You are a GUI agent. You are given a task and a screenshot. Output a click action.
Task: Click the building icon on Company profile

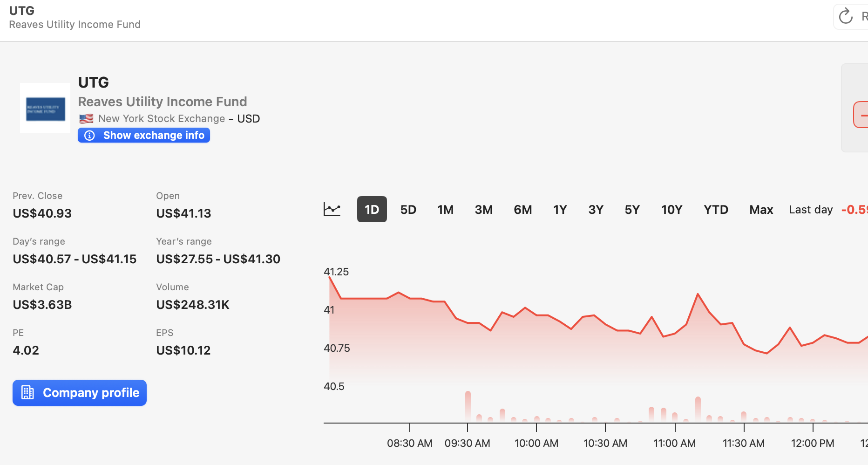(x=28, y=393)
